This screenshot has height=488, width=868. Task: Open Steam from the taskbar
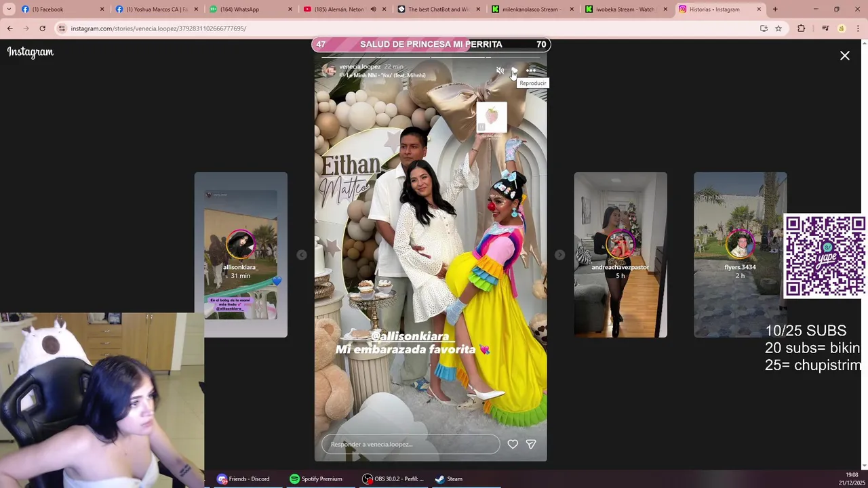pyautogui.click(x=449, y=479)
